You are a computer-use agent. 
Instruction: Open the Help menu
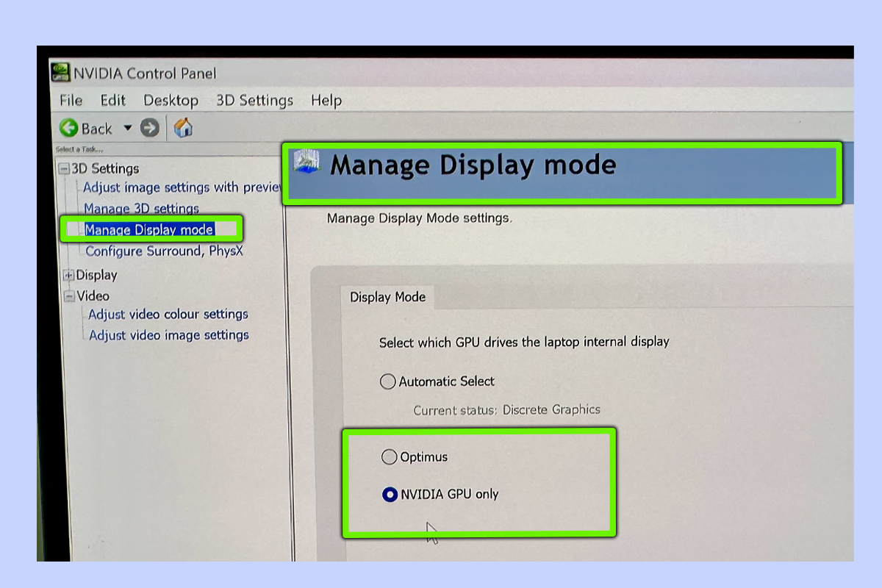[x=326, y=101]
